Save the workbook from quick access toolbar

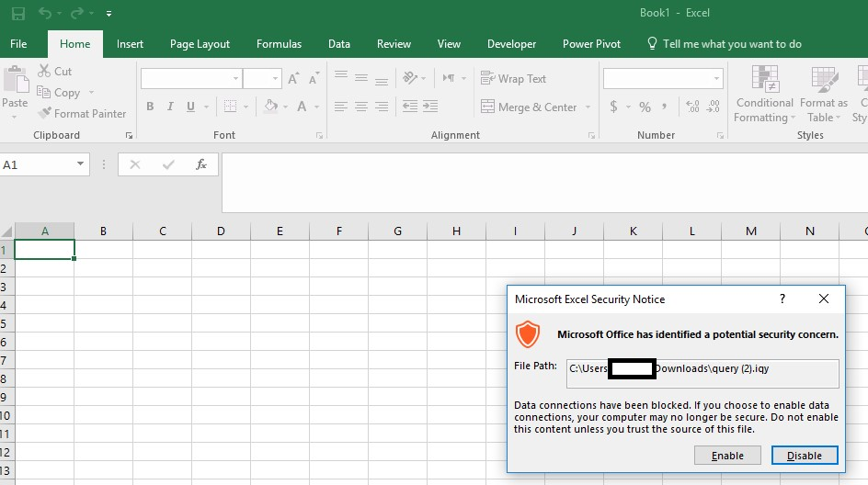point(18,13)
